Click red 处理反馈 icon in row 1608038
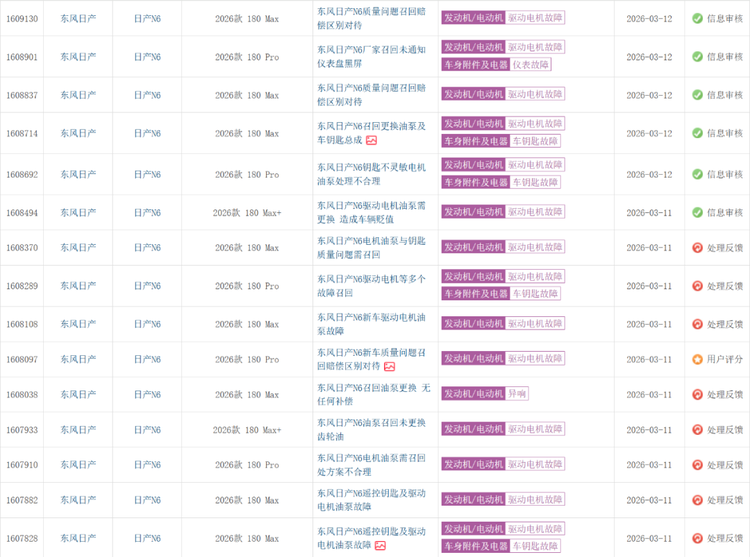 coord(697,394)
